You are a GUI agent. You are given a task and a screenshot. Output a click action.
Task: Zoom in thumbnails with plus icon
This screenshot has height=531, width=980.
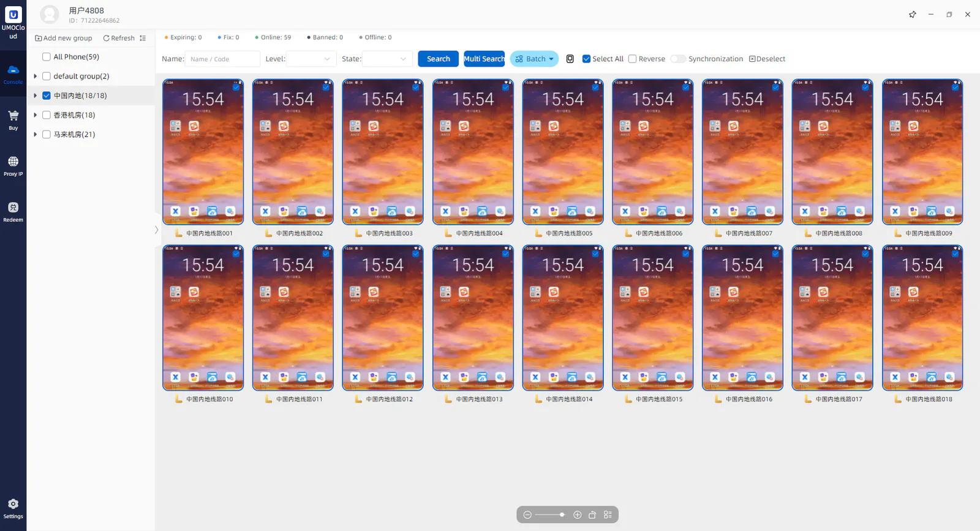click(577, 515)
